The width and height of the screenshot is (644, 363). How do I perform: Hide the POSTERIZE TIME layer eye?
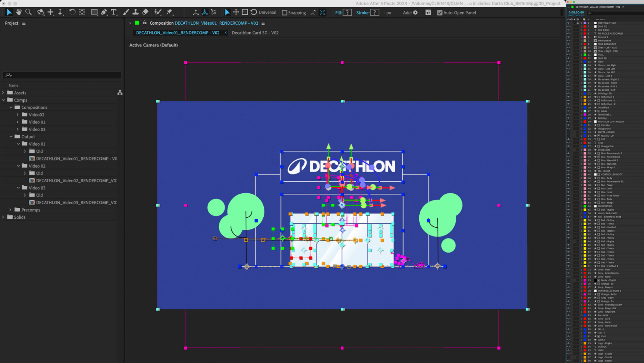[568, 23]
